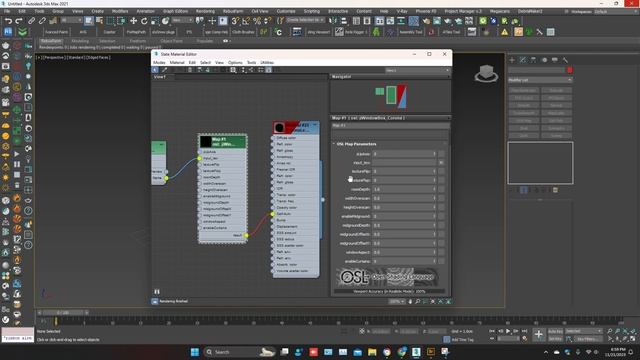Click the roomDepth value field
640x360 pixels.
404,189
